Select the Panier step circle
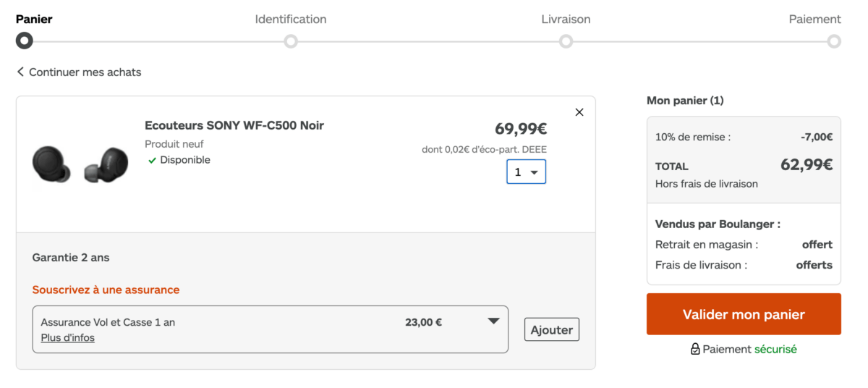 (x=25, y=41)
